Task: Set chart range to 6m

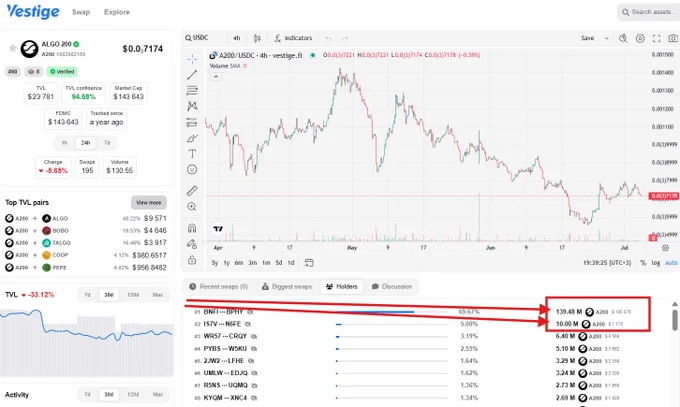Action: coord(239,263)
